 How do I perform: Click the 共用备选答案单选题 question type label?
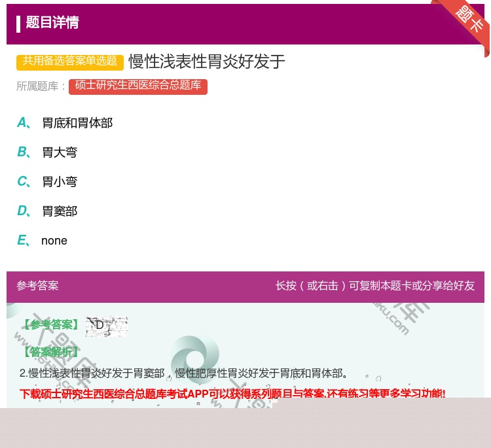coord(70,61)
